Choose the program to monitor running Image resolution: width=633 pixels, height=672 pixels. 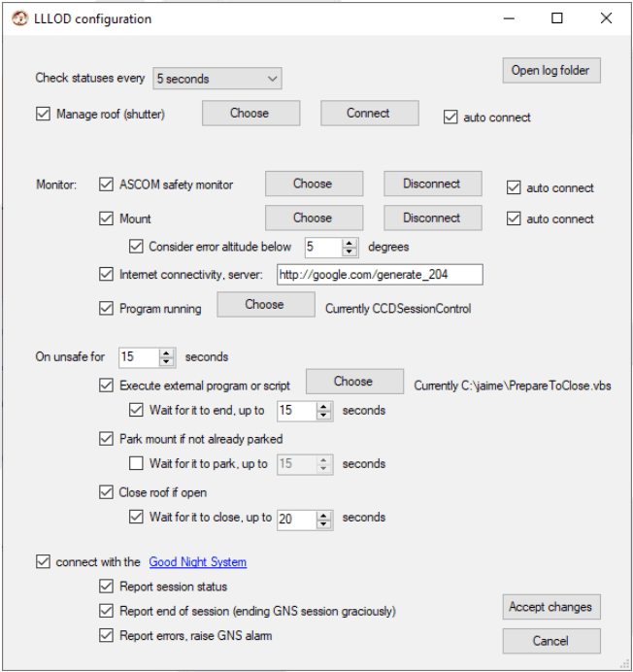pyautogui.click(x=266, y=305)
